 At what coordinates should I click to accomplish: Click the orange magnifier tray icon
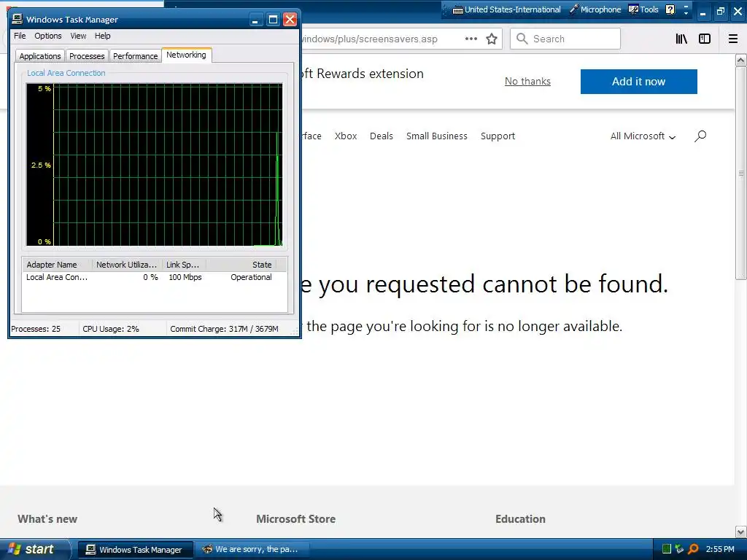pyautogui.click(x=693, y=549)
